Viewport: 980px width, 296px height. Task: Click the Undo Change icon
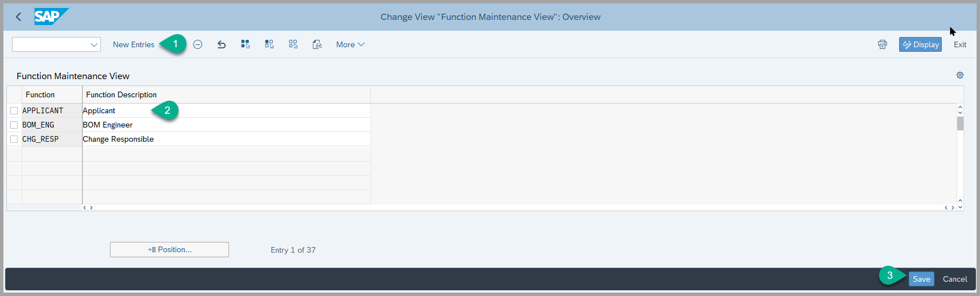pos(222,44)
